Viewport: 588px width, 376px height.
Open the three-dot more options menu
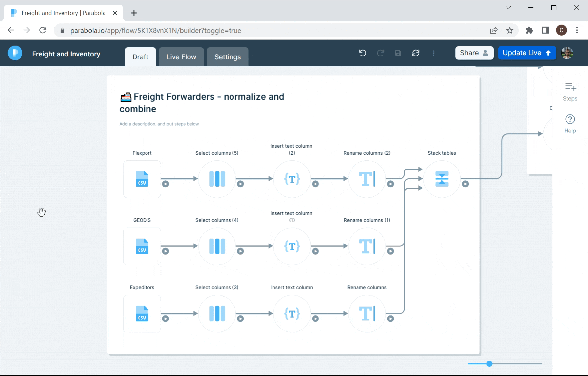click(434, 53)
